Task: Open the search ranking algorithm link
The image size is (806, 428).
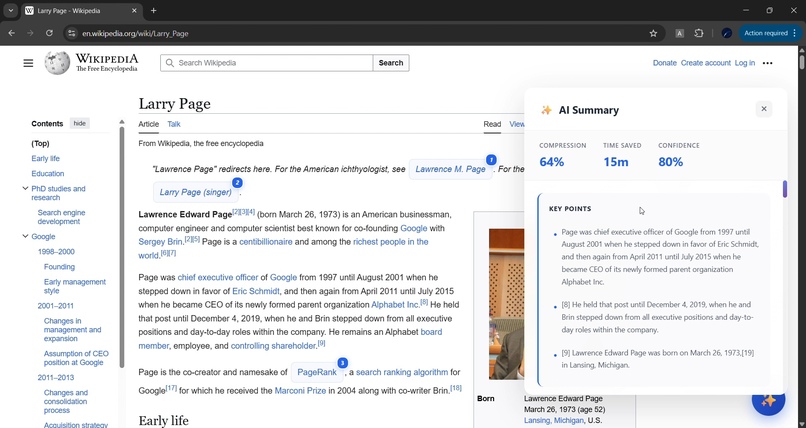Action: [x=401, y=372]
